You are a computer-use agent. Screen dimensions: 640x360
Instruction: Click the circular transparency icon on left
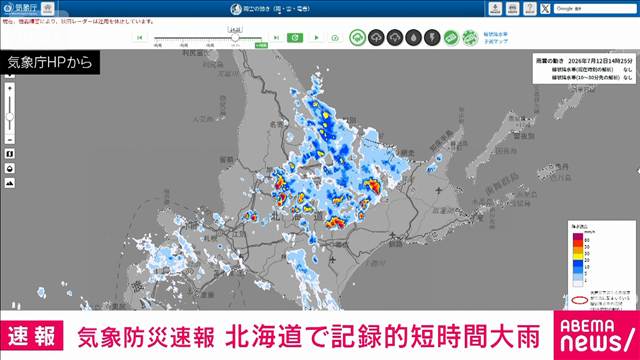[10, 169]
